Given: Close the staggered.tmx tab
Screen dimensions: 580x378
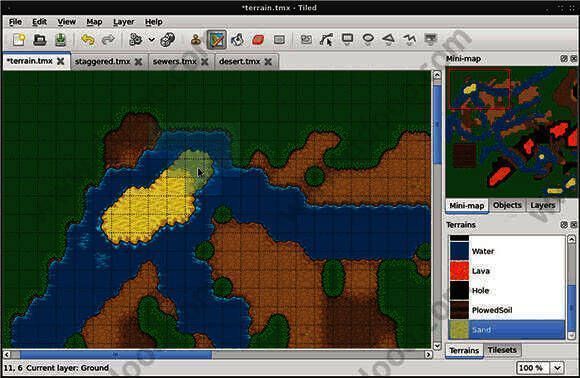Looking at the screenshot, I should (138, 62).
